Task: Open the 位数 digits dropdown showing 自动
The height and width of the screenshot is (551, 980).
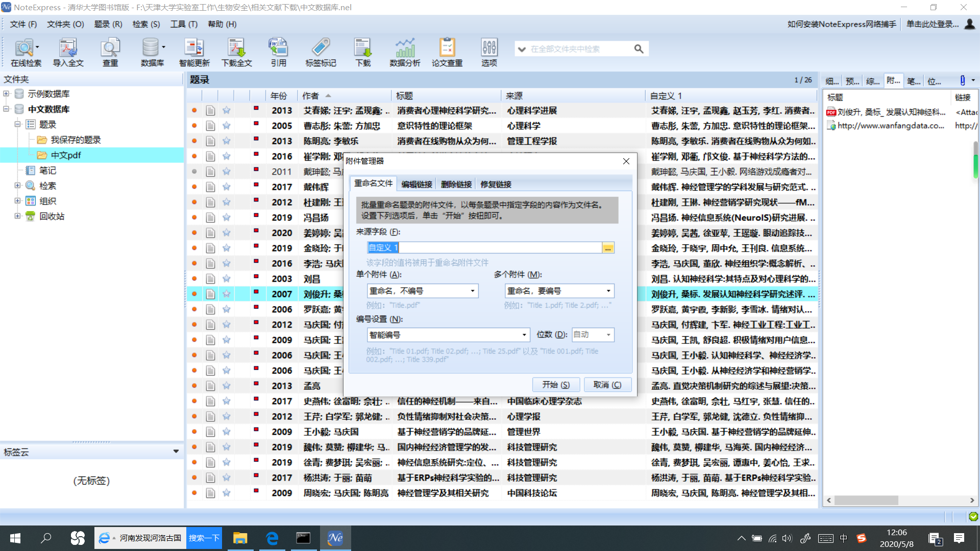Action: (x=592, y=335)
